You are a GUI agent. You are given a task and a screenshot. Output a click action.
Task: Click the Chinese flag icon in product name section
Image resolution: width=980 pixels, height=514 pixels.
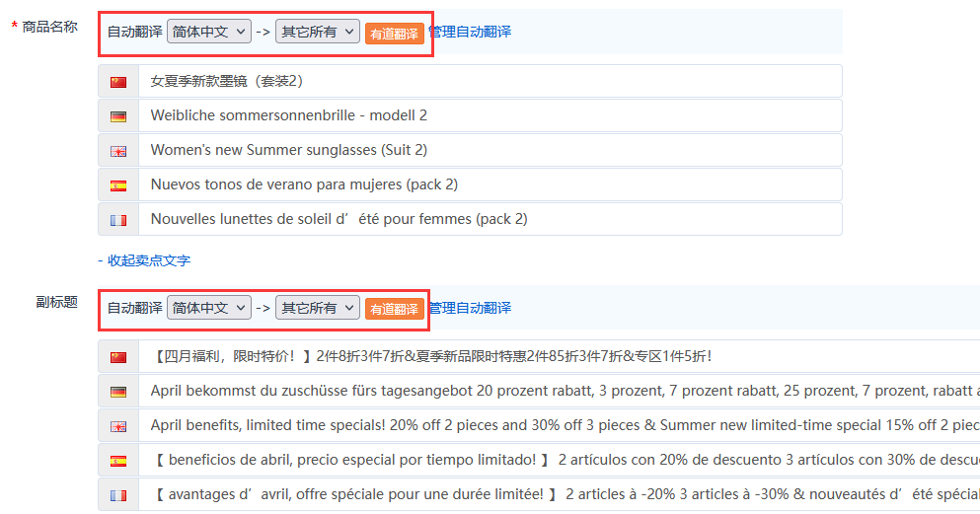pyautogui.click(x=118, y=82)
